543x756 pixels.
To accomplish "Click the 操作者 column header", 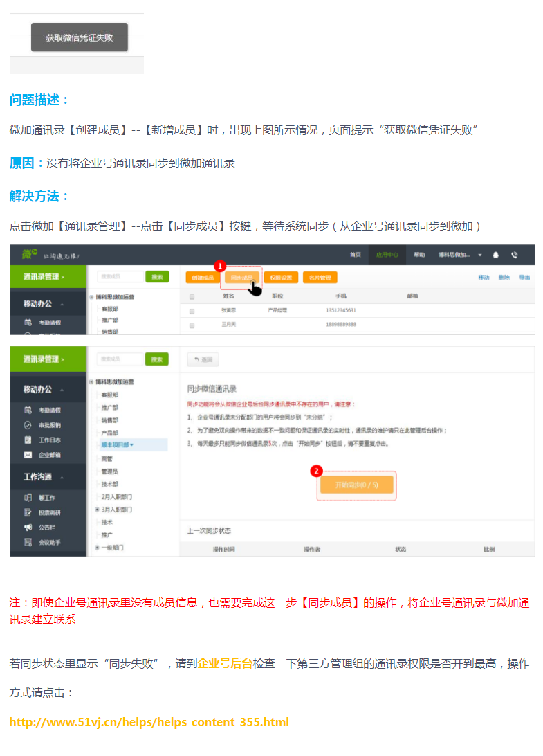I will coord(312,549).
